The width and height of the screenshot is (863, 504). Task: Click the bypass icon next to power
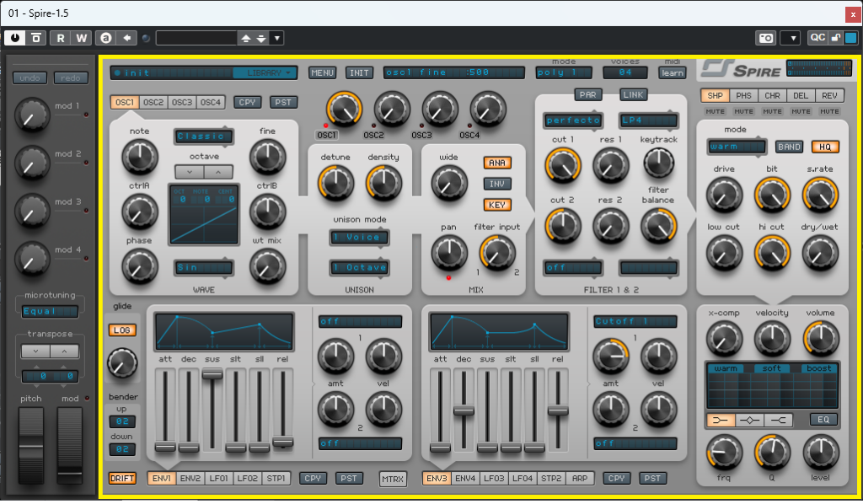pos(36,38)
